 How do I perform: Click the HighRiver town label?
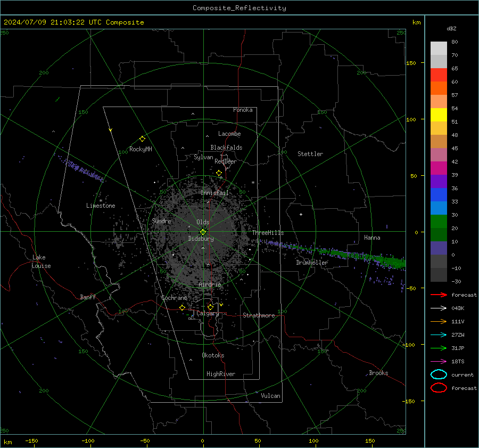[221, 374]
